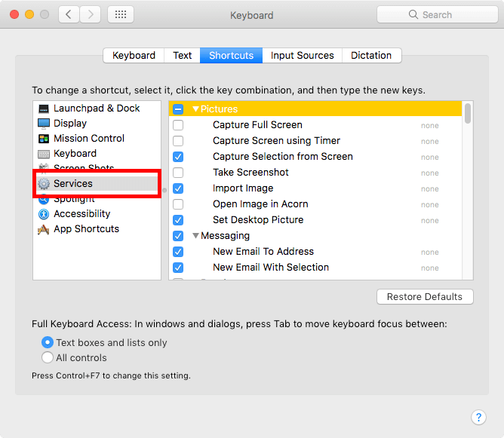This screenshot has height=438, width=504.
Task: Uncheck the Import Image checkbox
Action: (178, 188)
